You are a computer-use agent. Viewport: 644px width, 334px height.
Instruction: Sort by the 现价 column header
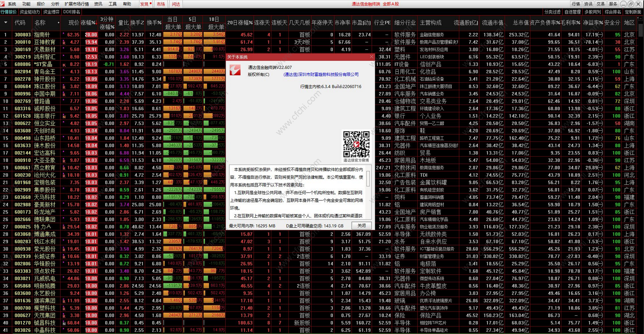(x=74, y=23)
